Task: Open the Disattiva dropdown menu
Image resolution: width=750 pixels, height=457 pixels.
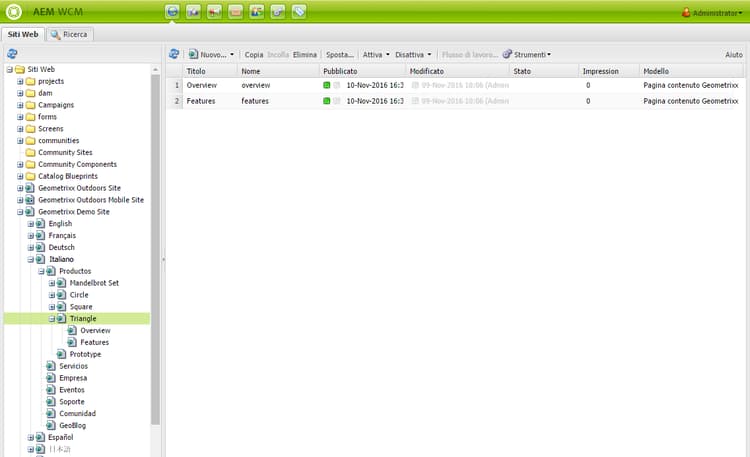Action: [413, 55]
